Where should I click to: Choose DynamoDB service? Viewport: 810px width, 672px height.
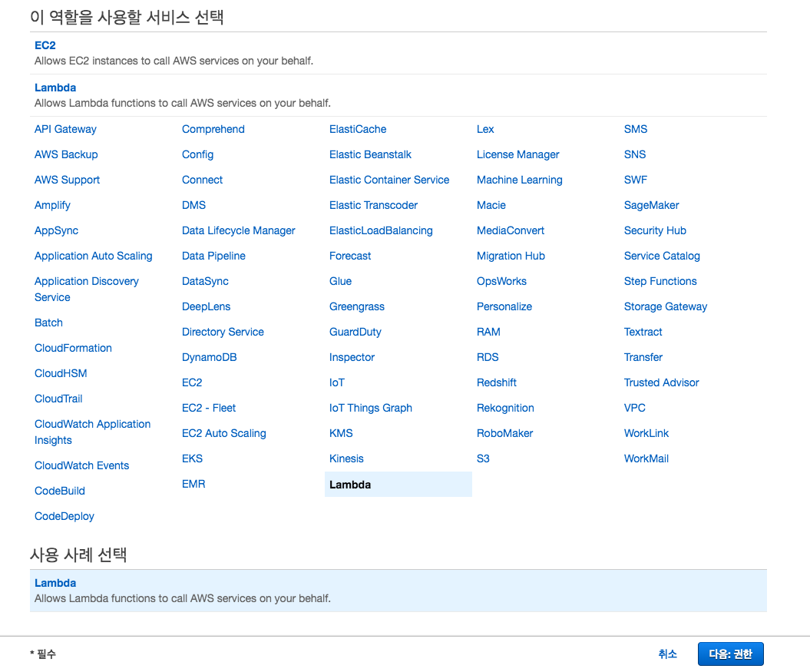(x=209, y=357)
